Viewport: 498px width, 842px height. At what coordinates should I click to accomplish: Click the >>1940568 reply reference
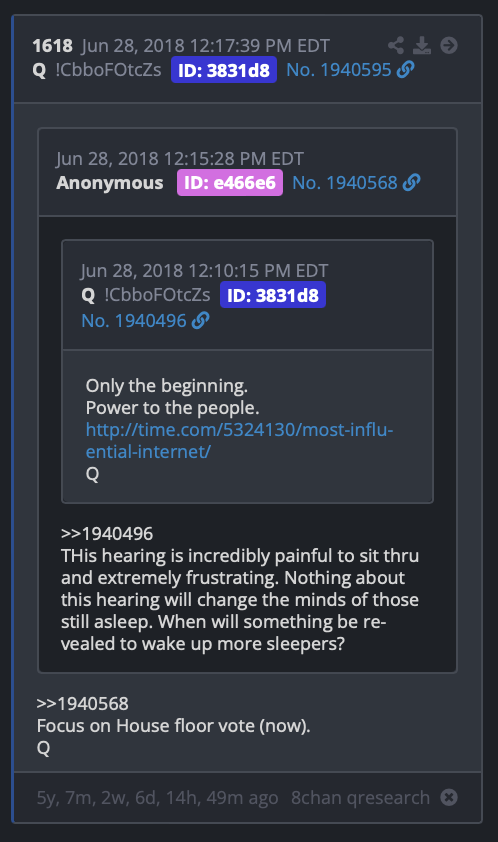83,703
